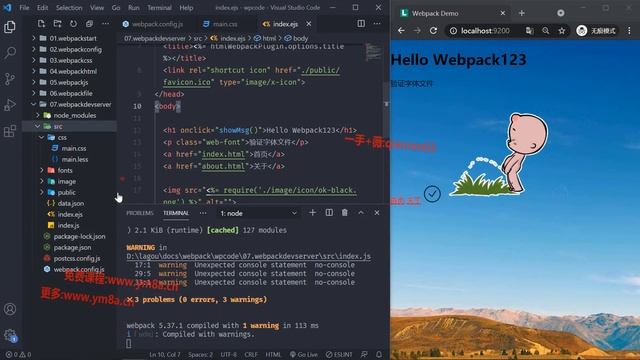This screenshot has width=640, height=360.
Task: Open data.json in the file tree
Action: [x=71, y=203]
